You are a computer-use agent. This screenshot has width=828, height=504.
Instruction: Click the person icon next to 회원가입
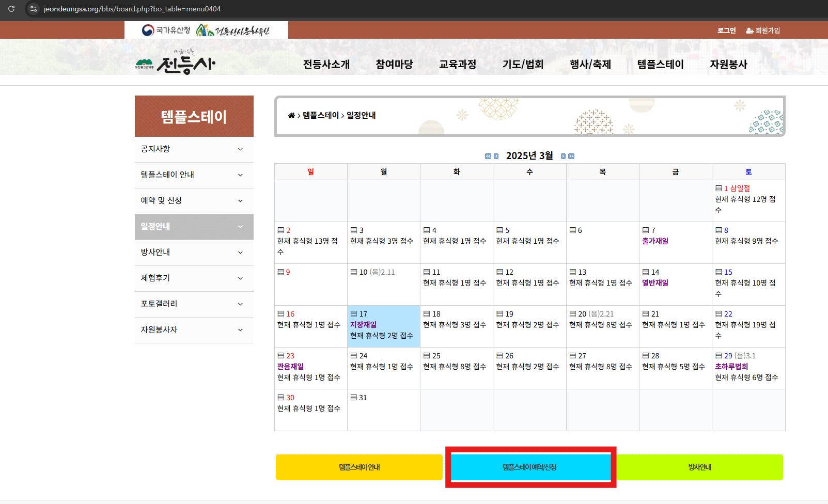[x=748, y=30]
